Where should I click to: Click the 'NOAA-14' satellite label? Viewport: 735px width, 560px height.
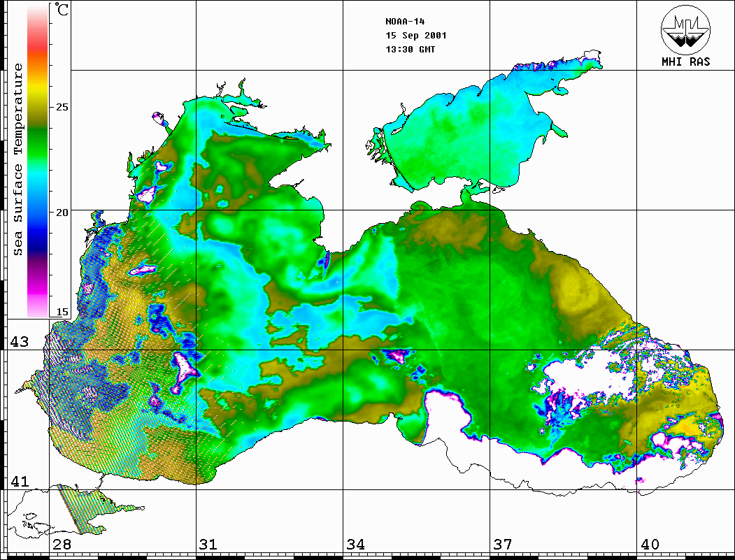(405, 22)
